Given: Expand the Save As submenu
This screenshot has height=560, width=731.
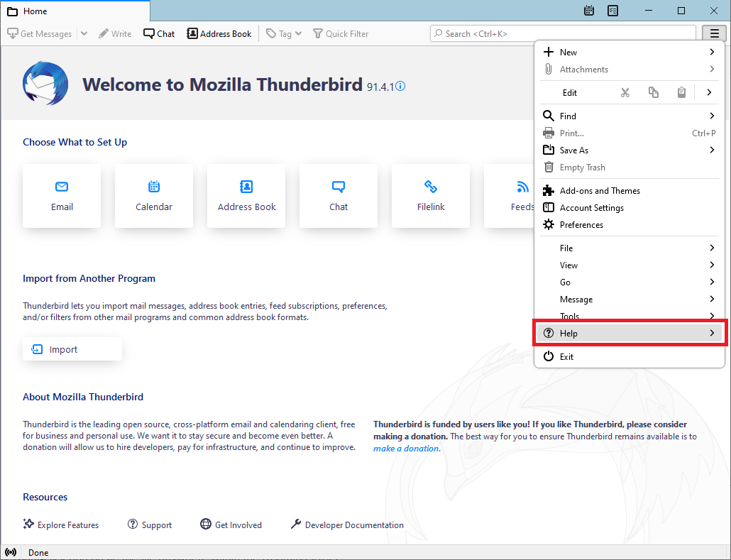Looking at the screenshot, I should tap(629, 150).
